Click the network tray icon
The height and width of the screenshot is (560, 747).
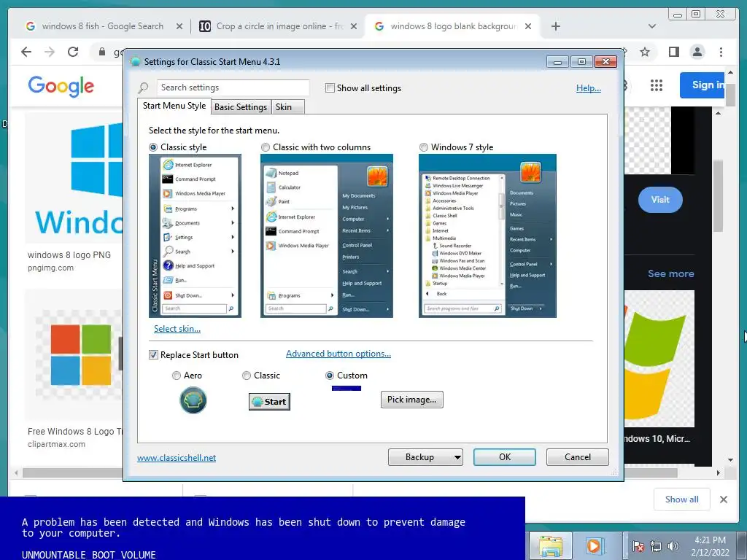656,546
